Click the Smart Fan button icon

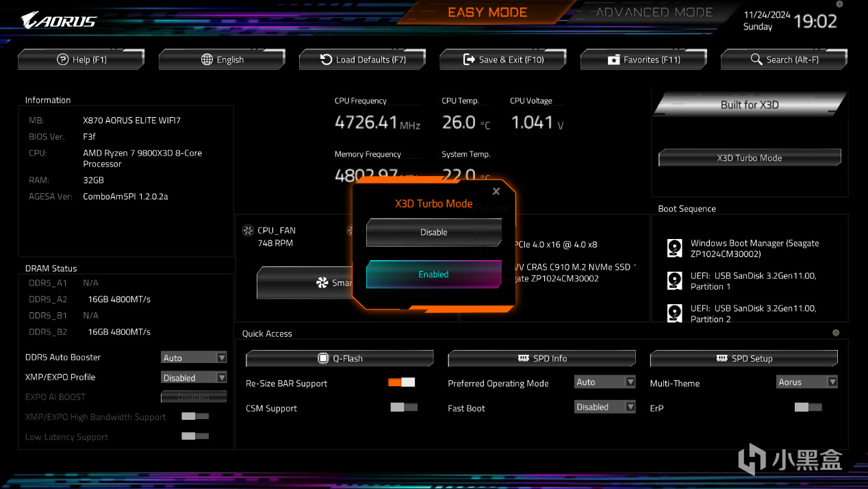coord(322,283)
